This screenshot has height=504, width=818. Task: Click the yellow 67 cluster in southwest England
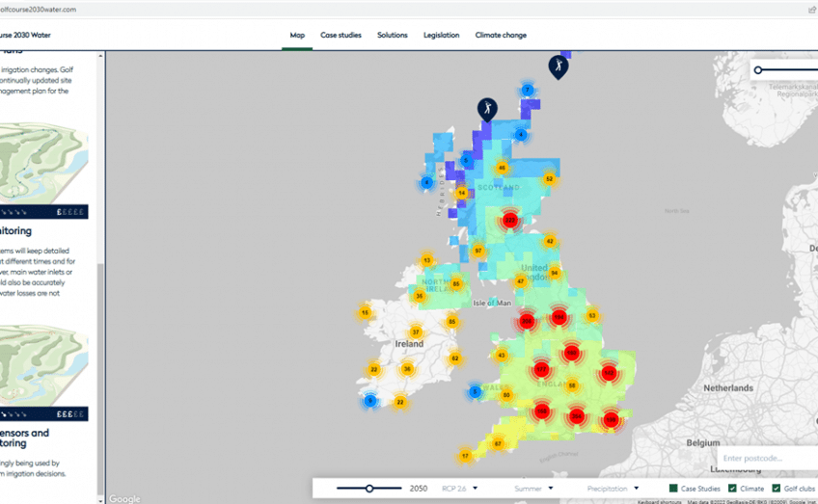pos(498,443)
